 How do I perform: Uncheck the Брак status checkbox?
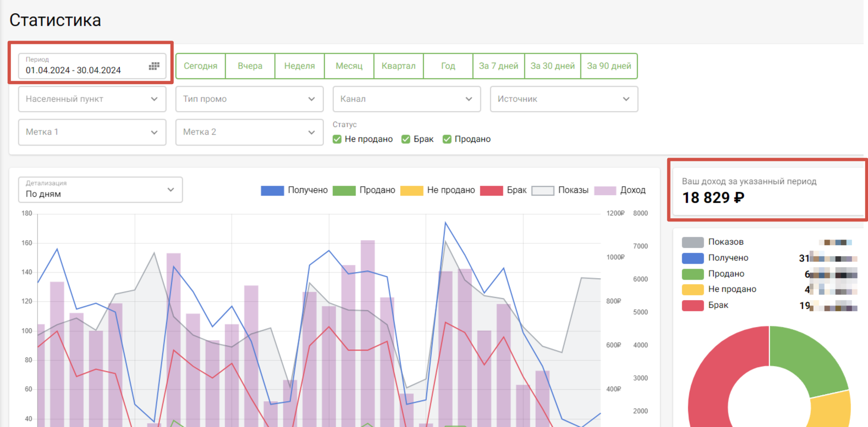[x=406, y=139]
